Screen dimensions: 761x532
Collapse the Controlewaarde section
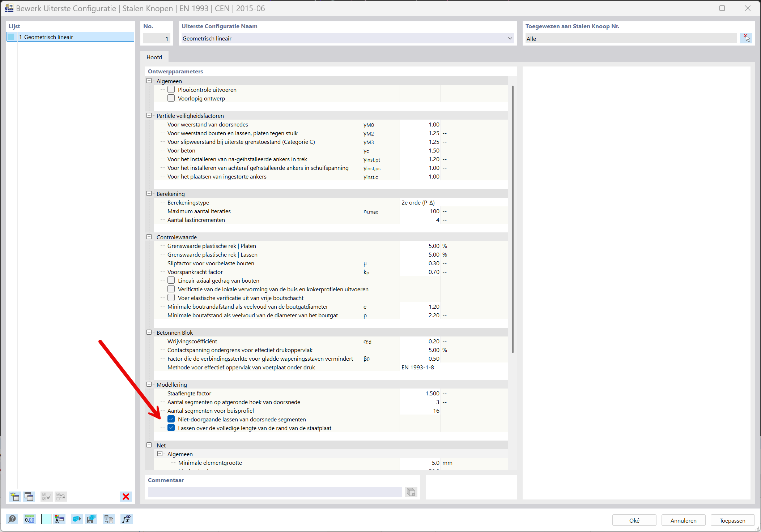tap(149, 237)
